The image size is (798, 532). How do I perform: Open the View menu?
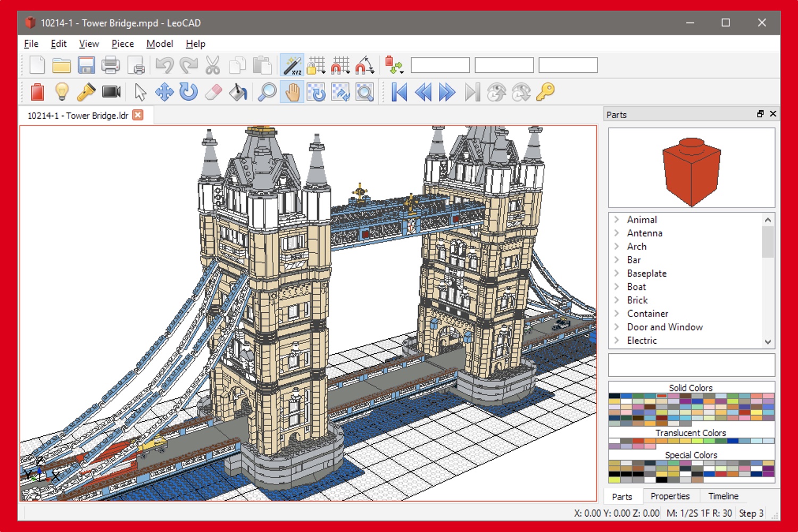click(89, 44)
